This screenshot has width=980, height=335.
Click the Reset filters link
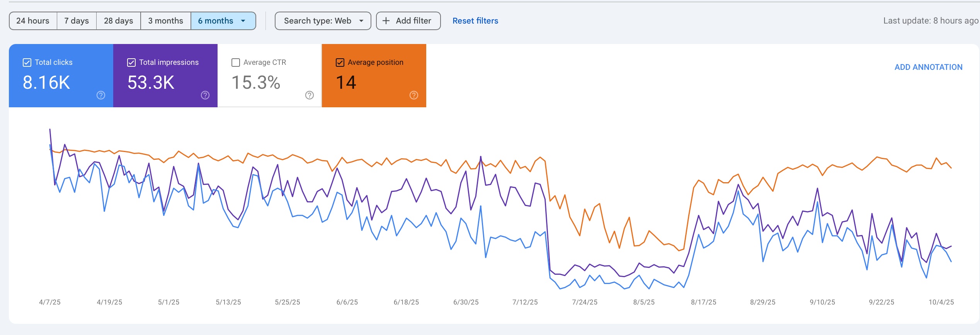(x=475, y=21)
